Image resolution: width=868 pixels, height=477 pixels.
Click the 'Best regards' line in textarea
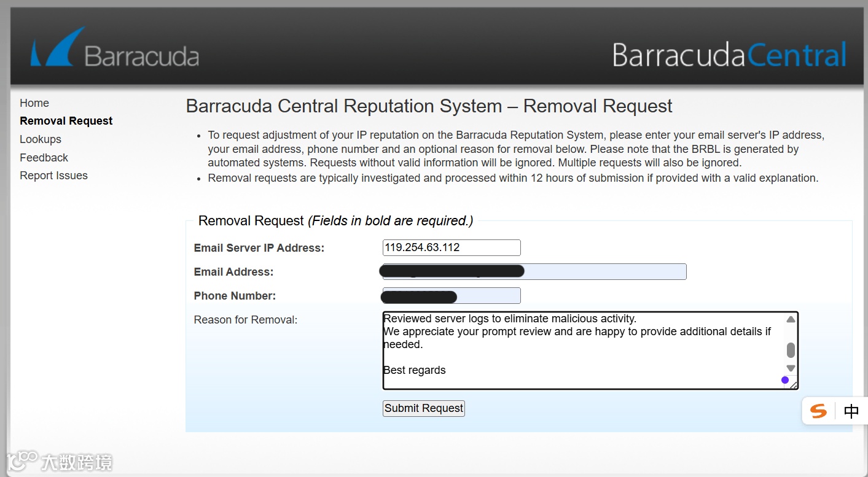tap(415, 370)
